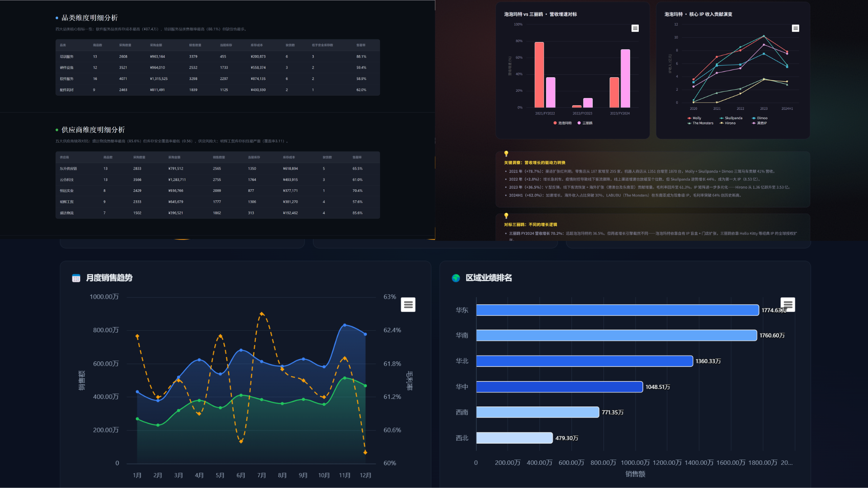Click the 西南 bar in regional ranking
Image resolution: width=868 pixels, height=488 pixels.
(x=538, y=412)
